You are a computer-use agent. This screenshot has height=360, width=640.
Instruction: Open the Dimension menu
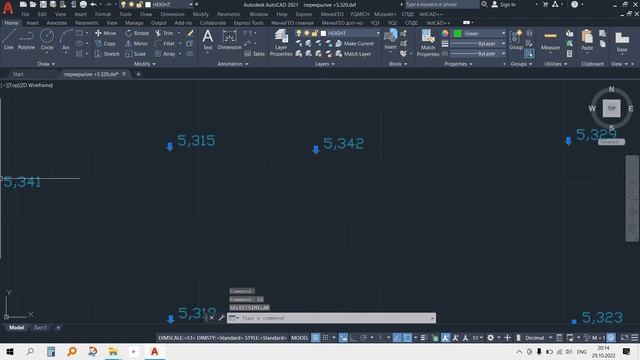[172, 14]
